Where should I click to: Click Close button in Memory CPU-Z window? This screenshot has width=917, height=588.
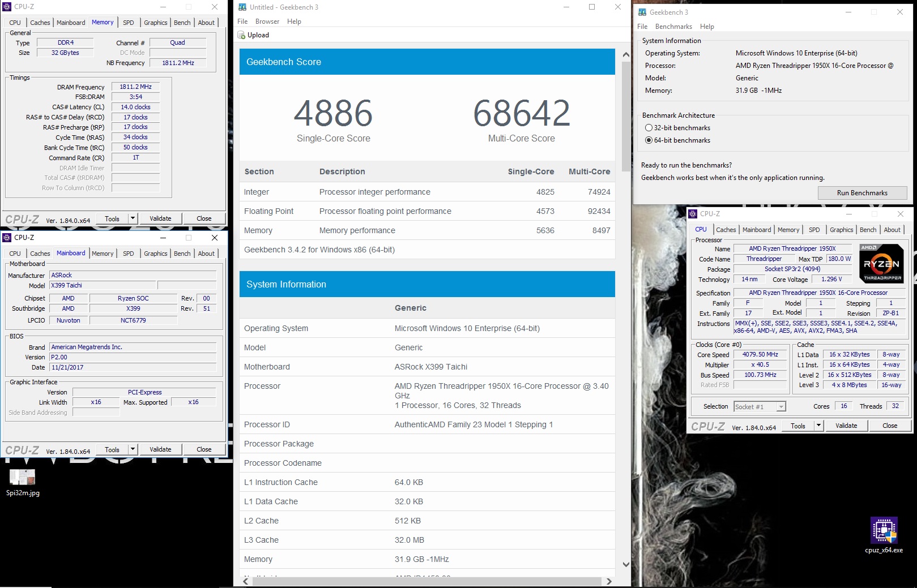tap(204, 218)
